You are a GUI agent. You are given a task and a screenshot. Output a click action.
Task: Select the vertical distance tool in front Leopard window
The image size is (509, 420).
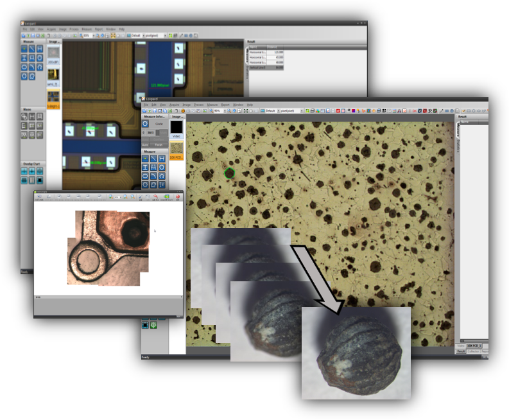(145, 167)
